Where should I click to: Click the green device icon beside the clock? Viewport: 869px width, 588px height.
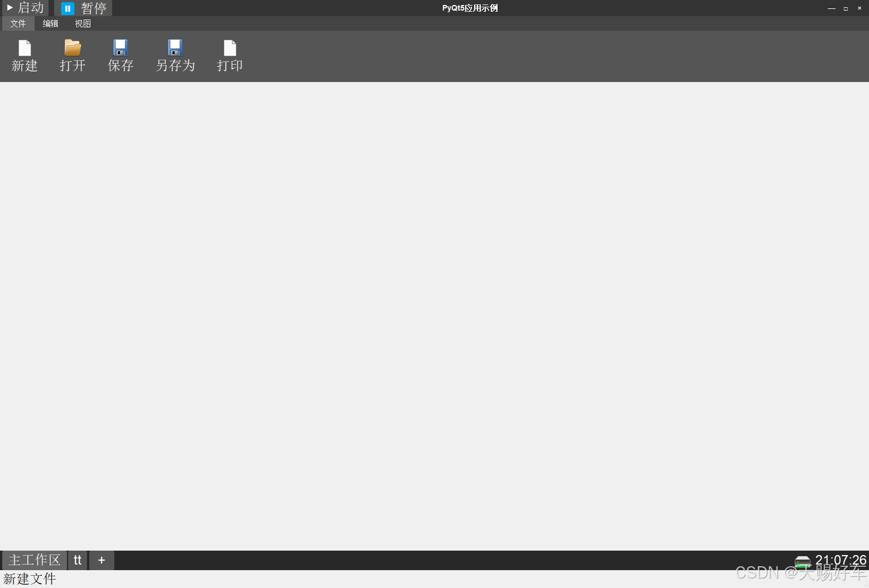click(803, 562)
